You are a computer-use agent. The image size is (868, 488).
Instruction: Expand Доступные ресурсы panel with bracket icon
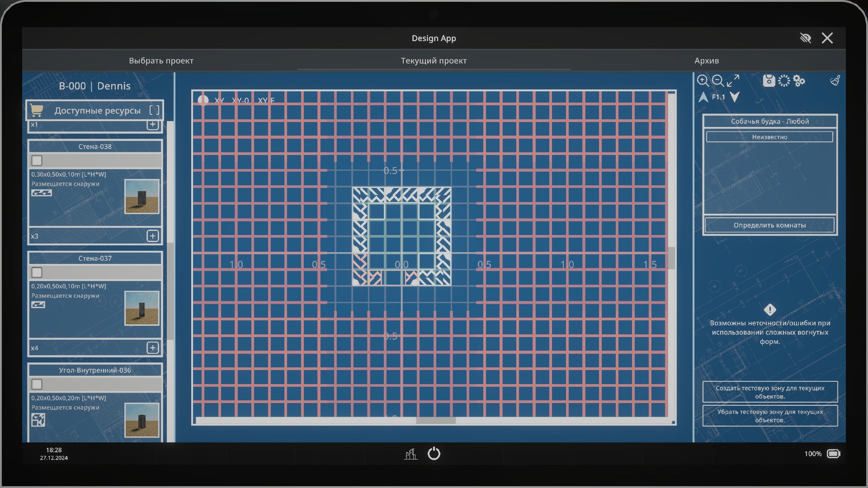pos(154,110)
